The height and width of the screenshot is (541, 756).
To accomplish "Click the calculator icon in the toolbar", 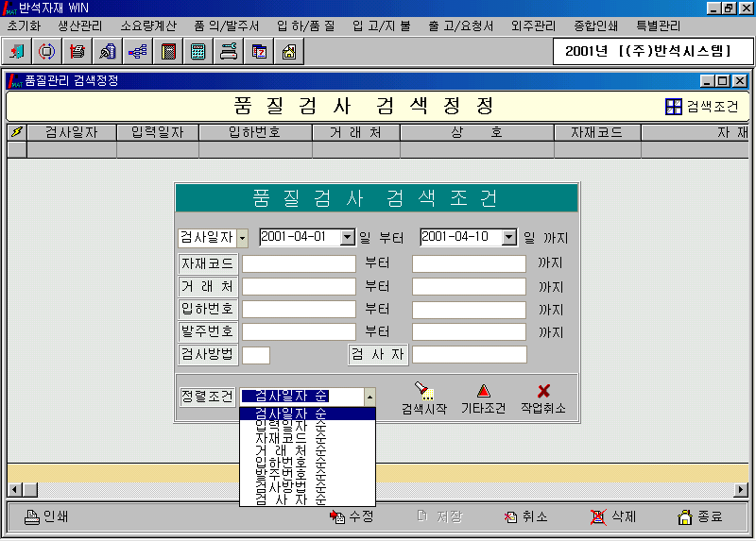I will [x=198, y=51].
